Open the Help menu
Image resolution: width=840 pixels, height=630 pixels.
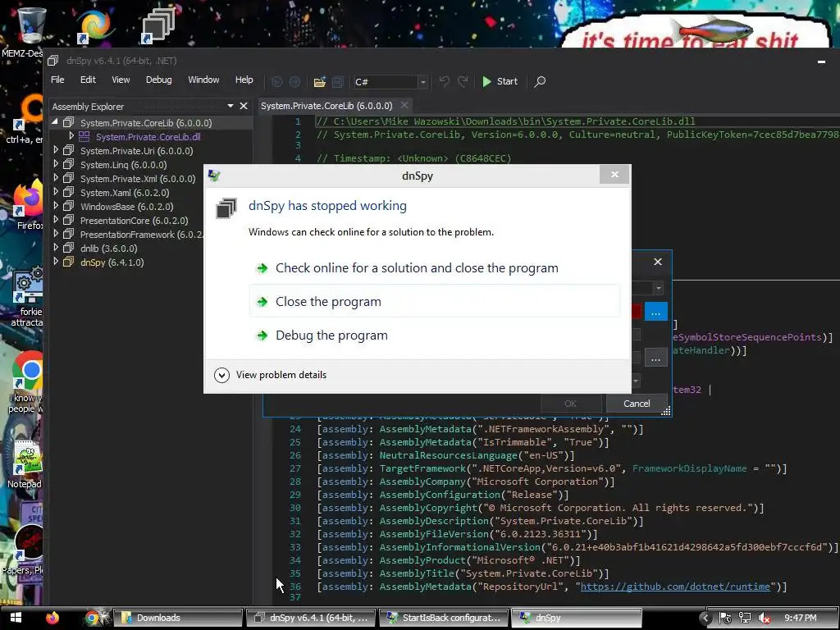(244, 80)
